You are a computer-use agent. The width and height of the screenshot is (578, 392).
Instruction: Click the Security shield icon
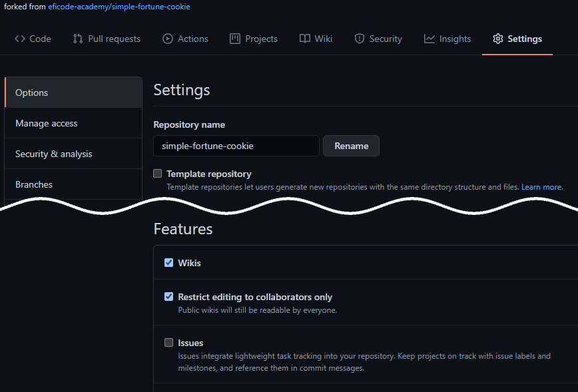coord(360,39)
